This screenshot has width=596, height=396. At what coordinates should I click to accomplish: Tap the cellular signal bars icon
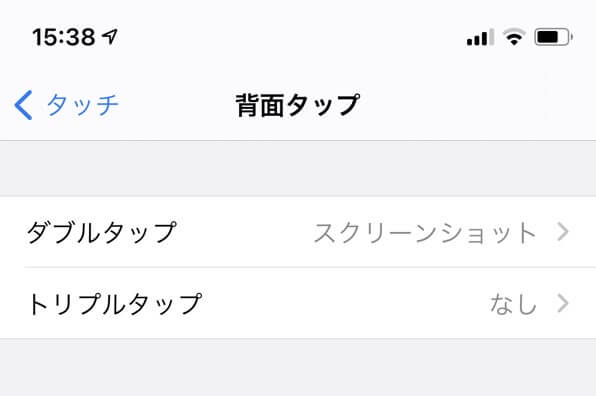(480, 37)
